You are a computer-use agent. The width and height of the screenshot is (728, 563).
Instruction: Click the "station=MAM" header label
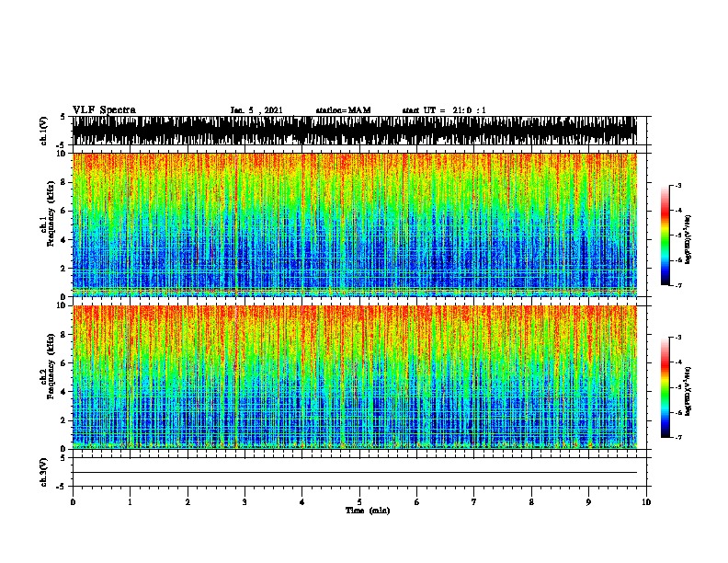(x=343, y=110)
